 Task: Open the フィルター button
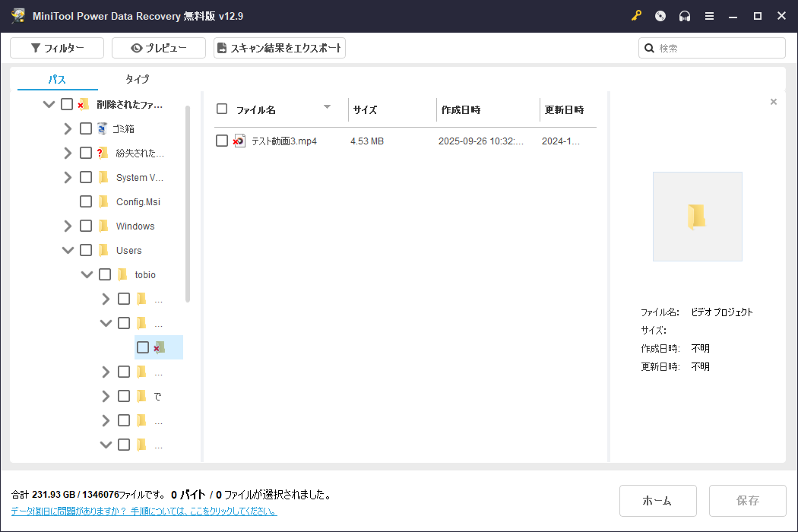pyautogui.click(x=57, y=48)
